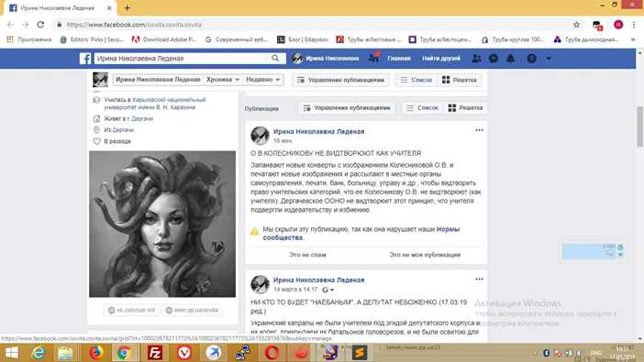Click the Facebook logo icon
Viewport: 644px width, 362px height.
[85, 59]
